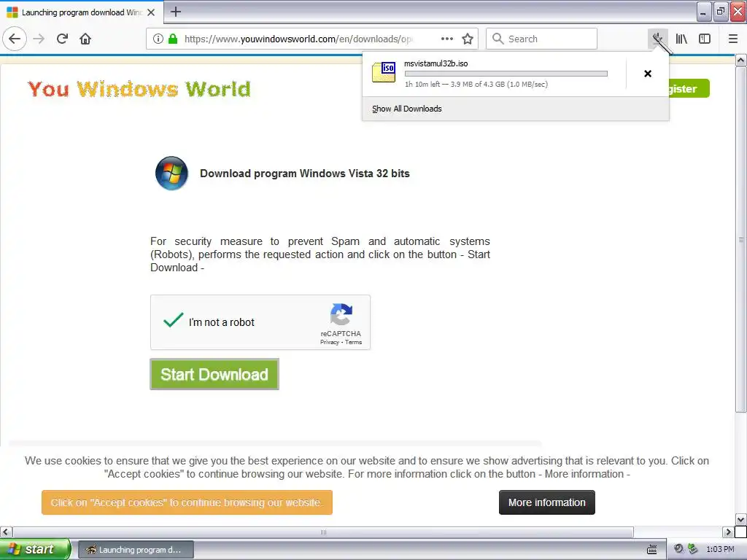The image size is (747, 560).
Task: Click the reCAPTCHA logo
Action: coord(341,314)
